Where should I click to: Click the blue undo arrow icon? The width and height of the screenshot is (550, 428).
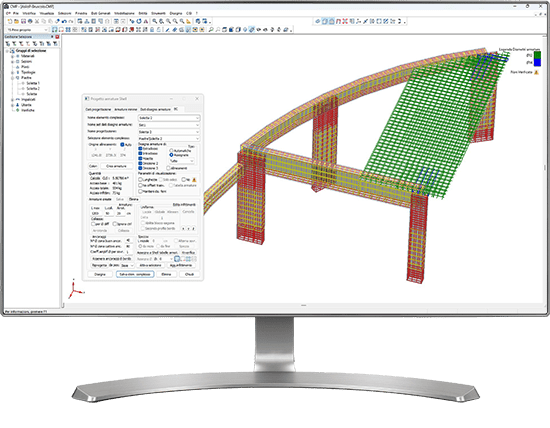tap(64, 22)
